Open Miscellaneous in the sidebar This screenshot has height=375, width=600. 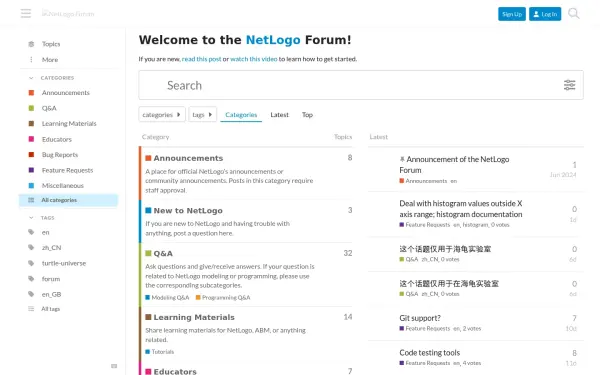tap(63, 186)
